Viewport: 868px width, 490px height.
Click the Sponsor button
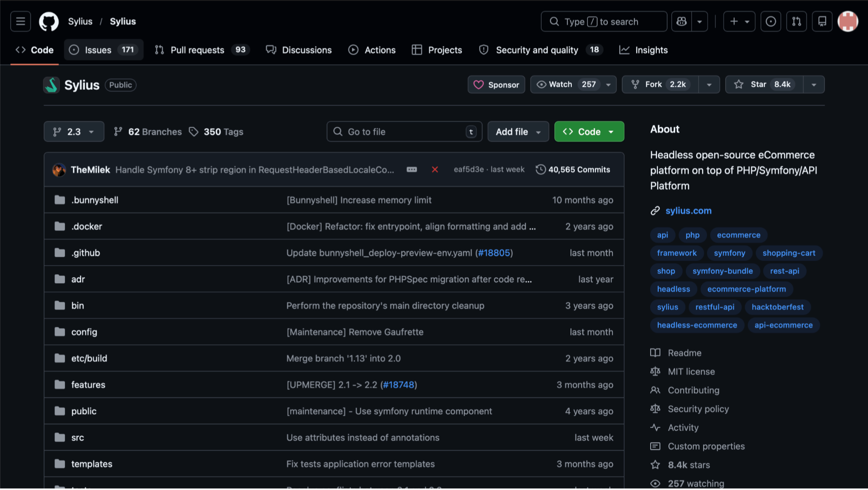496,84
